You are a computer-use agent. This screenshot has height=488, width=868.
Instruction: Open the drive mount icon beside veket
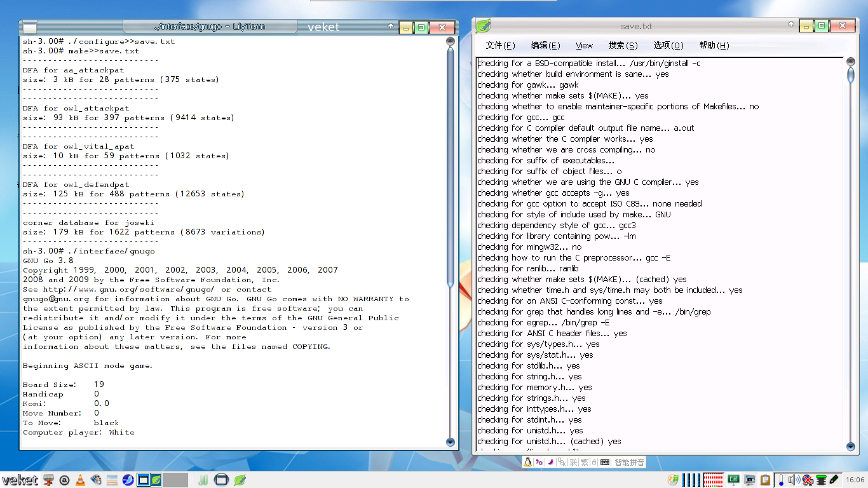click(x=48, y=480)
